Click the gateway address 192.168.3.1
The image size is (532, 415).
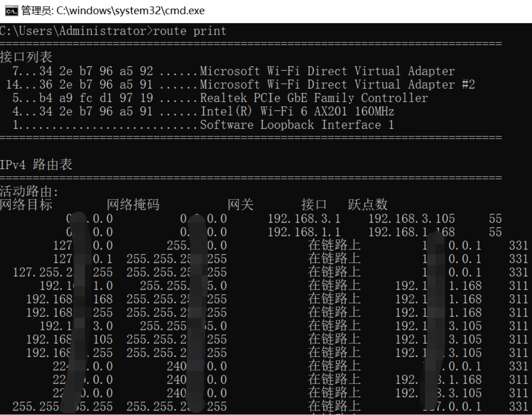point(304,219)
